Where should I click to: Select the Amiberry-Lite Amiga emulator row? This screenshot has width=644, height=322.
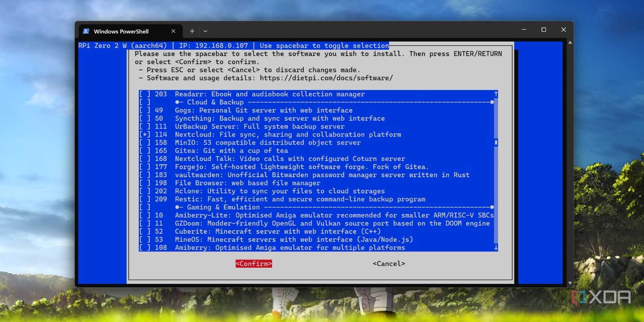(x=316, y=215)
